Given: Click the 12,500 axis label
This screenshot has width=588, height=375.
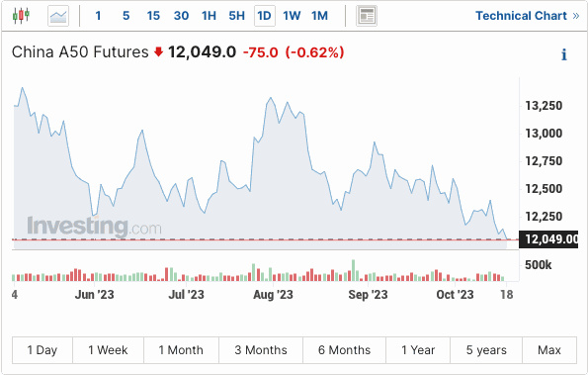Looking at the screenshot, I should [544, 188].
